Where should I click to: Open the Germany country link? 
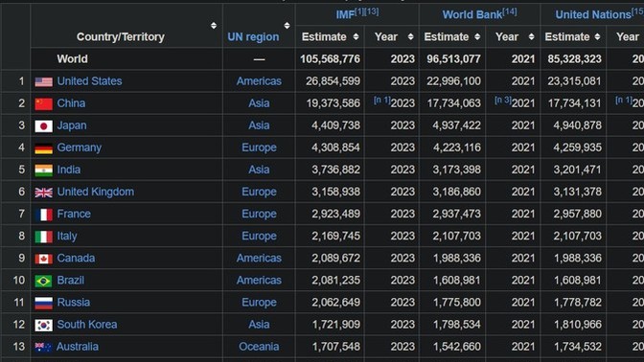click(80, 147)
